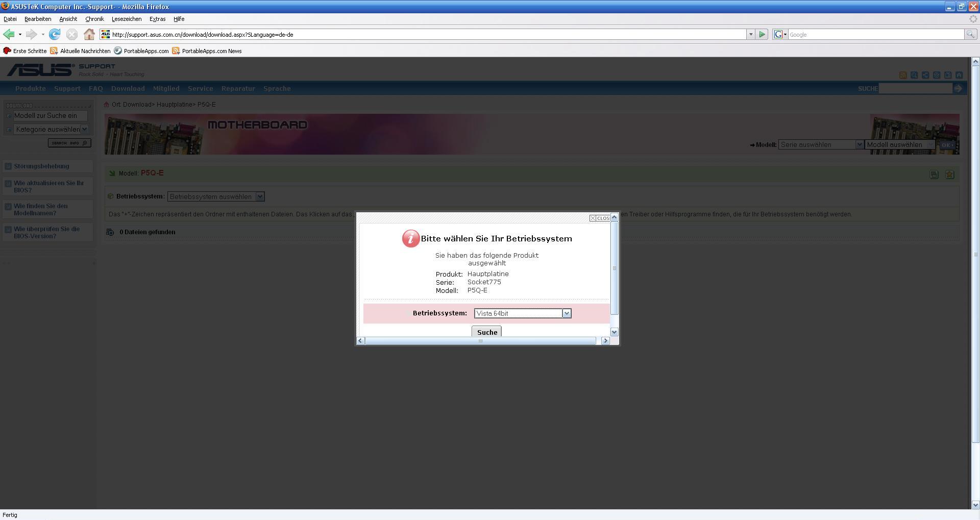The image size is (980, 520).
Task: Open the Betriebssystem dropdown showing Vista 64bit
Action: 523,313
